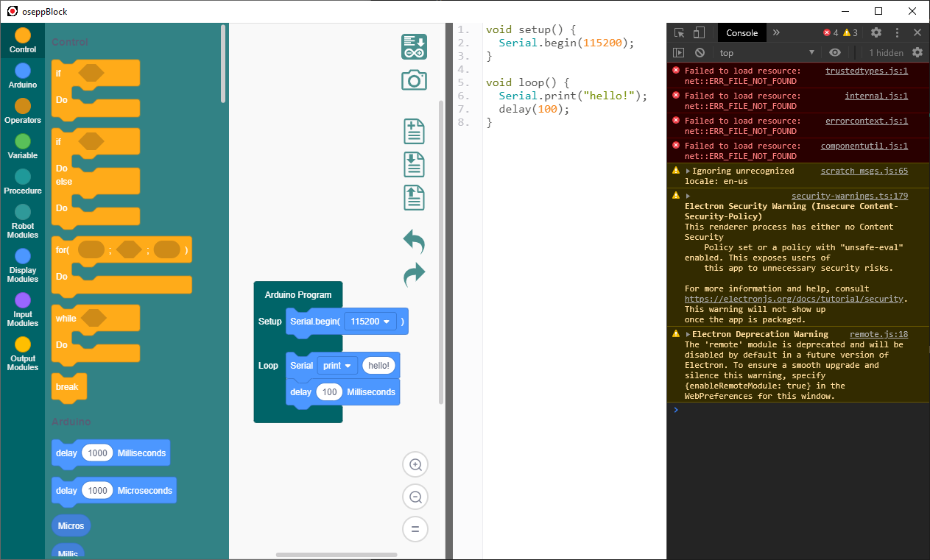Viewport: 930px width, 560px height.
Task: Open the Arduino block category
Action: point(23,77)
